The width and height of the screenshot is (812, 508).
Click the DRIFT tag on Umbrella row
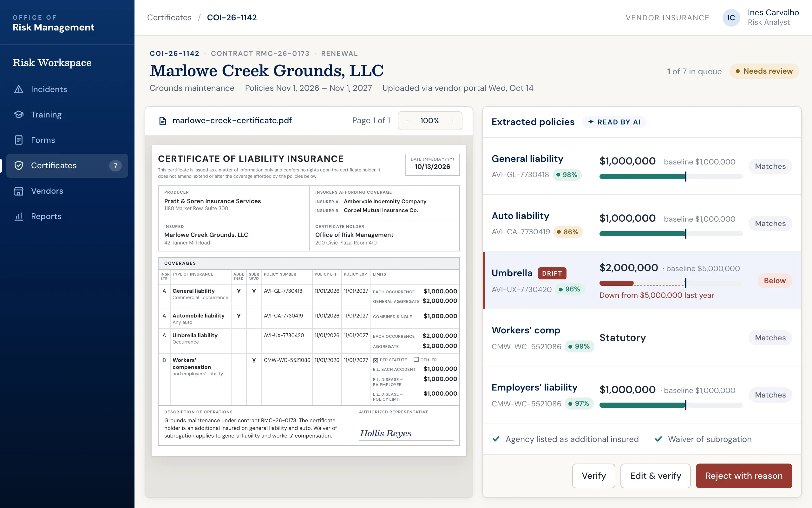pyautogui.click(x=552, y=273)
